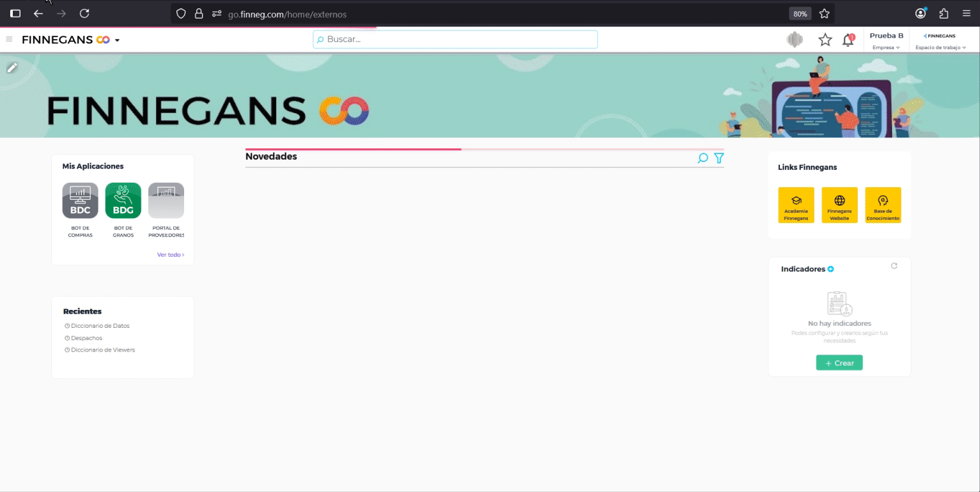Click the padlock site security icon
This screenshot has width=980, height=492.
(199, 13)
